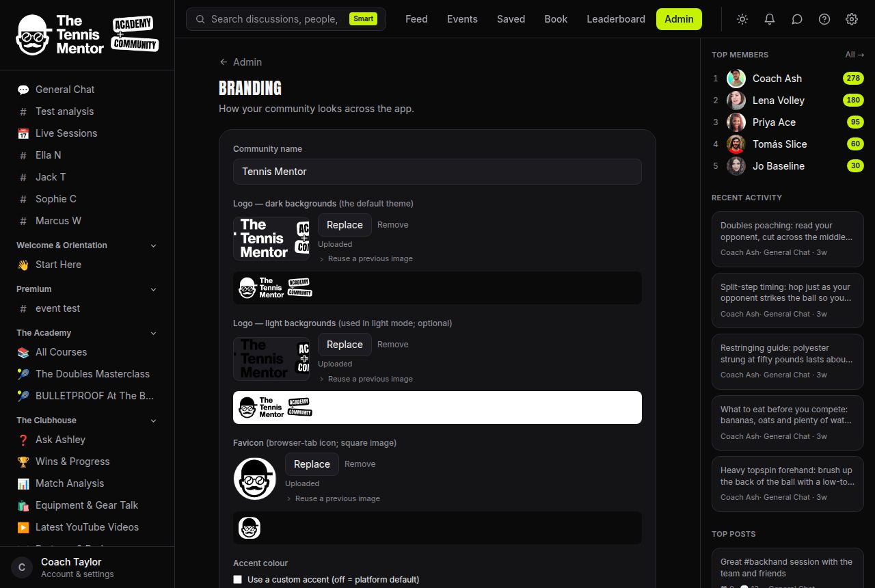Remove the favicon image
Image resolution: width=875 pixels, height=588 pixels.
[360, 464]
